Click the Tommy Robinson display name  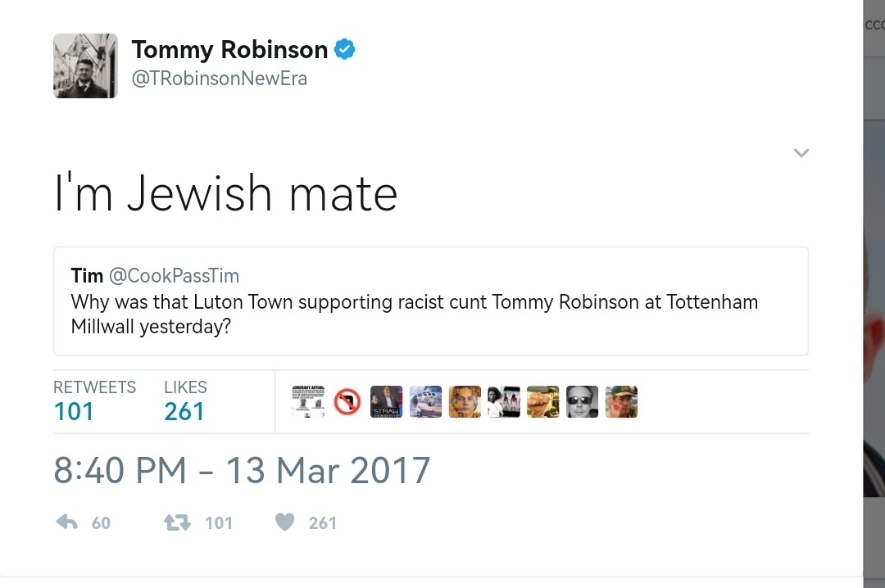tap(229, 50)
